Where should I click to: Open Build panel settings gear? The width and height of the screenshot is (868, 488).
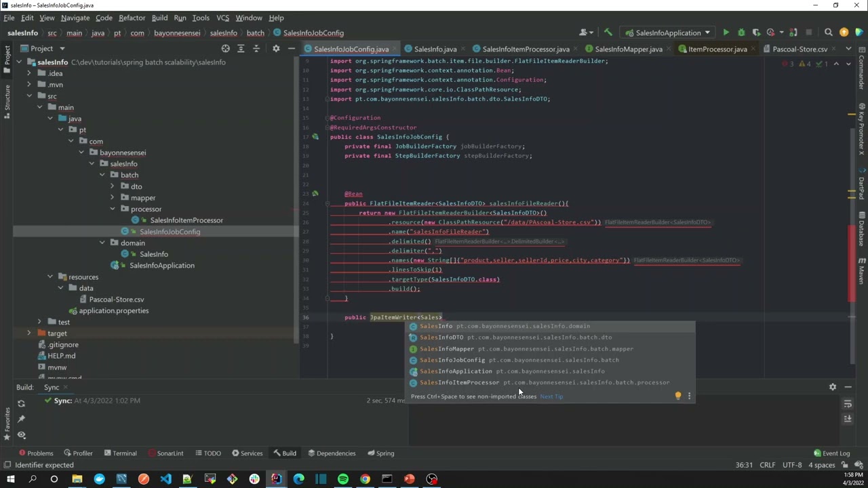[833, 387]
